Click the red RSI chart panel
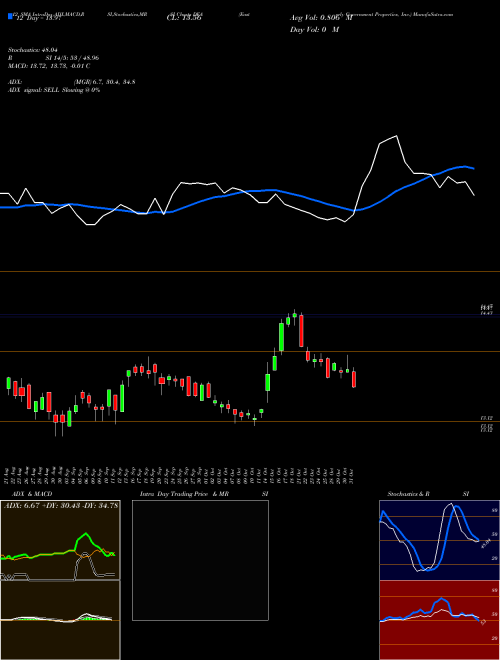 [439, 620]
